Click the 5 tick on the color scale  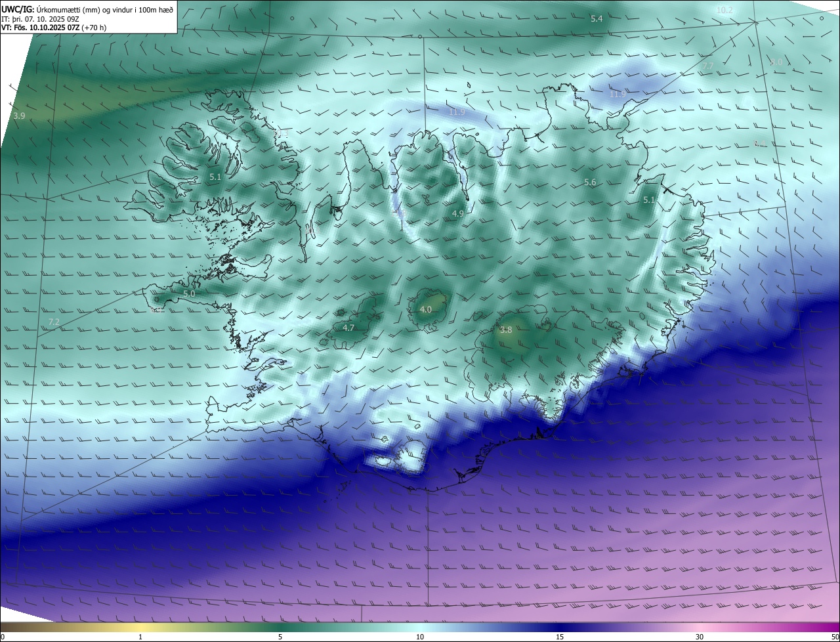(280, 637)
